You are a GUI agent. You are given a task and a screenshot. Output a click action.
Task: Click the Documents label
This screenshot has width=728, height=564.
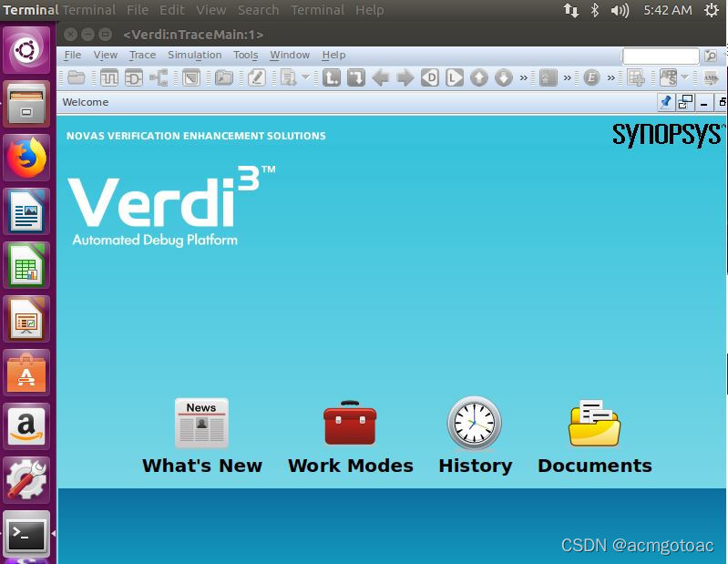[x=595, y=465]
